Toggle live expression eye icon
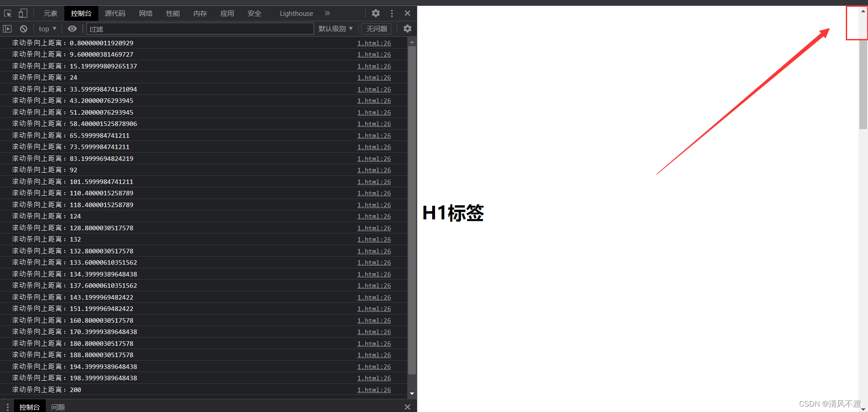Screen dimensions: 868x412 point(72,29)
